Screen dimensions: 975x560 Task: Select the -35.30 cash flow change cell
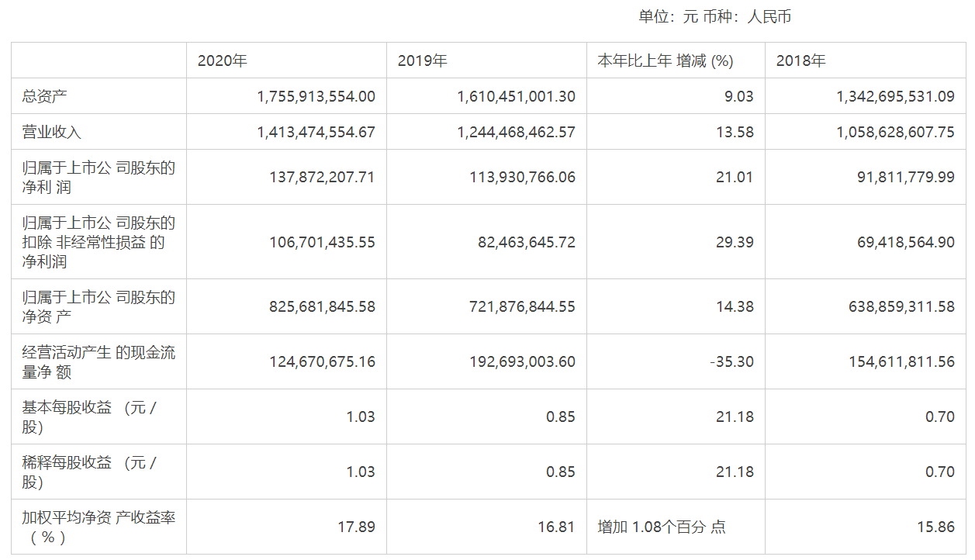(731, 361)
